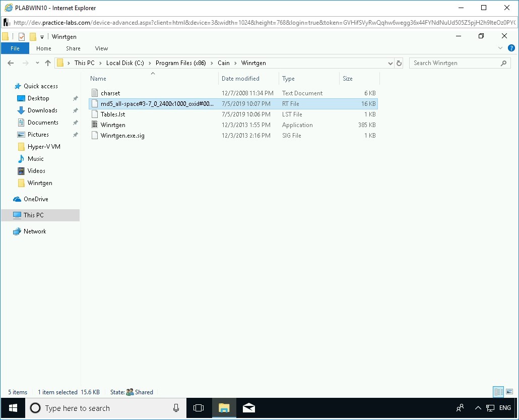The width and height of the screenshot is (519, 420).
Task: Open the Winrtgen application
Action: point(113,125)
